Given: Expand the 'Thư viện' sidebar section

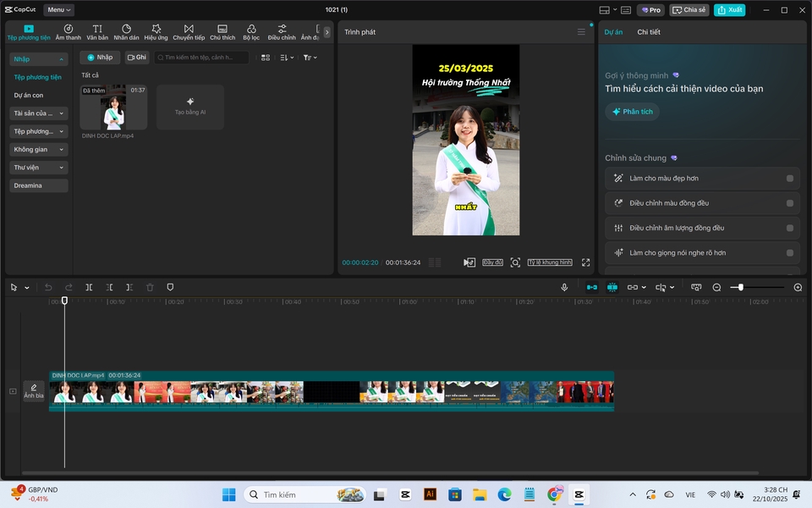Looking at the screenshot, I should 39,168.
